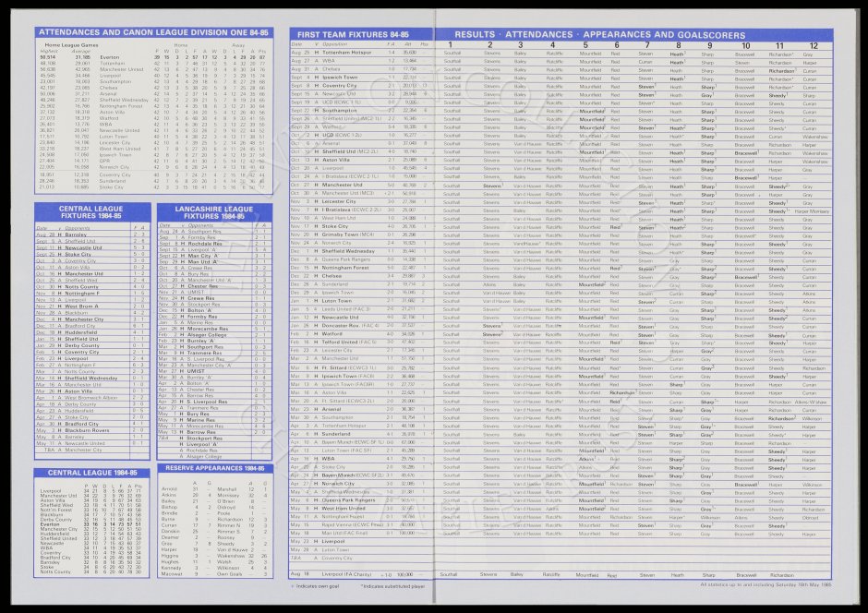868x613 pixels.
Task: Click 'Chelsea' in the Dec 22 home fixture
Action: tap(332, 276)
